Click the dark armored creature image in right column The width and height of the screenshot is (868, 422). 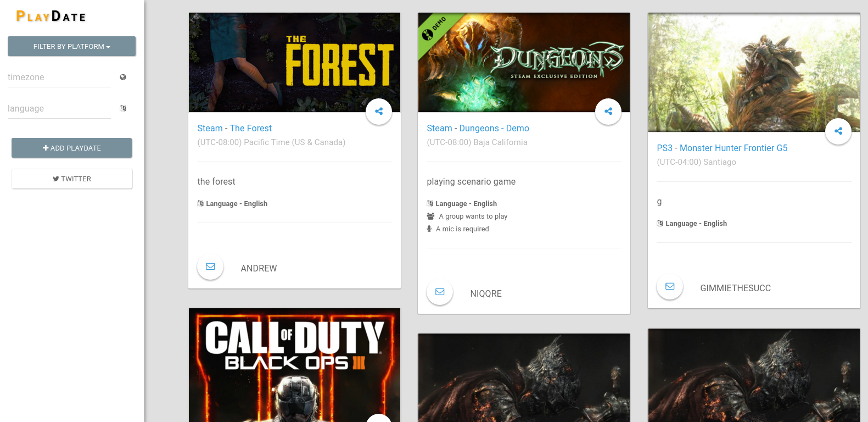[x=754, y=375]
